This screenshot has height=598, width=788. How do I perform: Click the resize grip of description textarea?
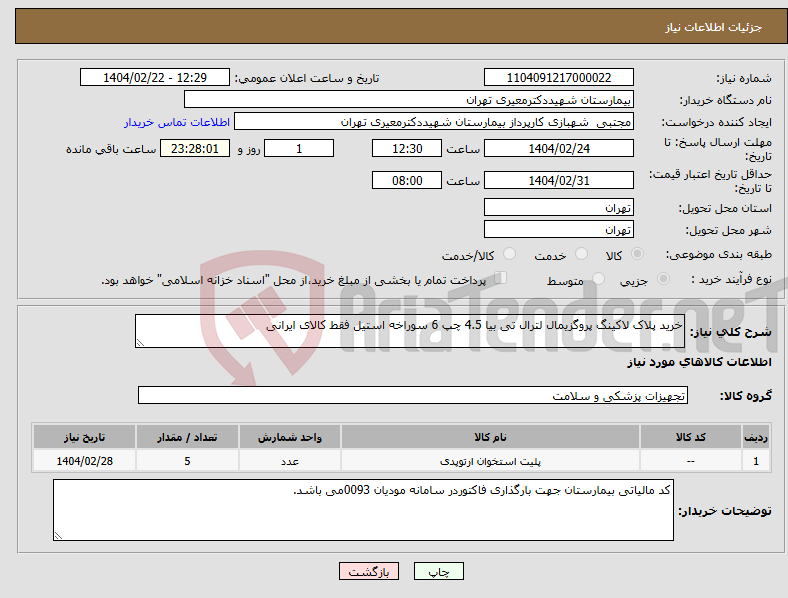pos(140,343)
